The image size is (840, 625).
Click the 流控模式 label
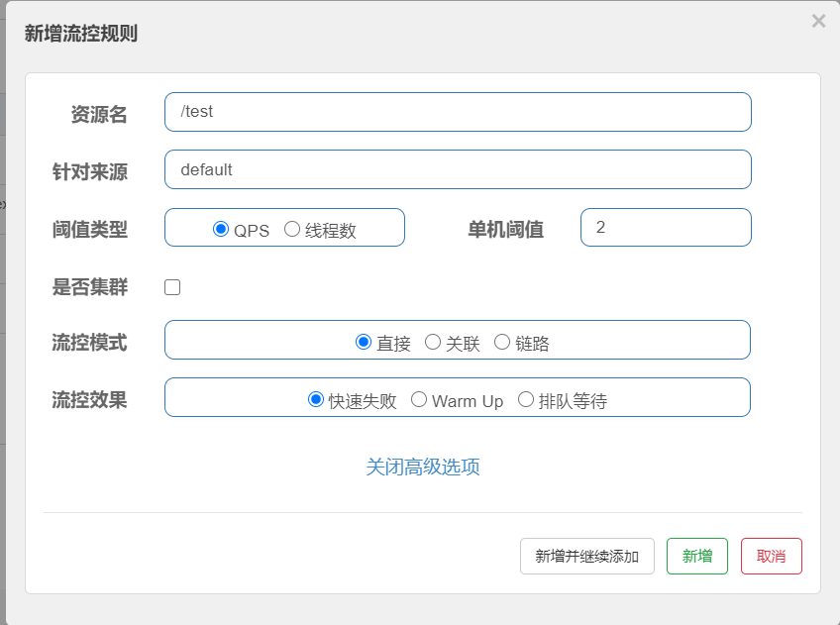click(x=90, y=343)
